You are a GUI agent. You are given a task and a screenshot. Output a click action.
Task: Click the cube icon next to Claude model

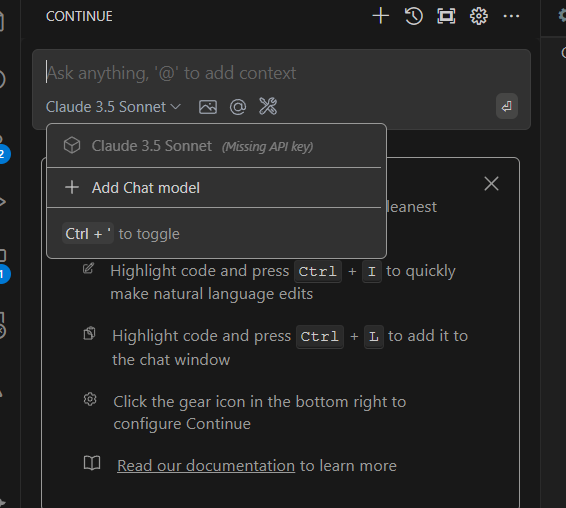[72, 146]
